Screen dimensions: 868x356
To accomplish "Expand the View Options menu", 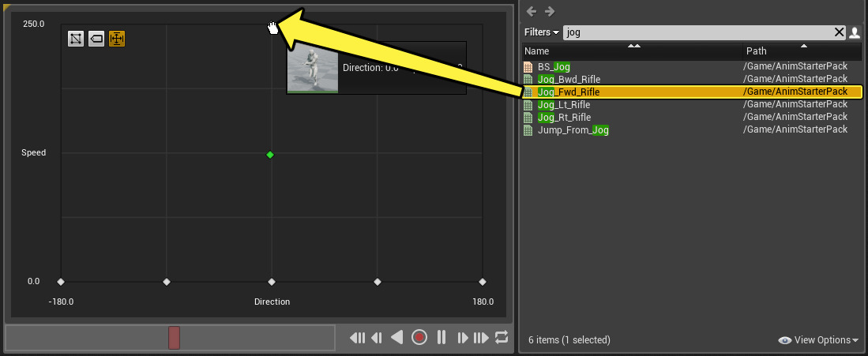I will coord(818,340).
